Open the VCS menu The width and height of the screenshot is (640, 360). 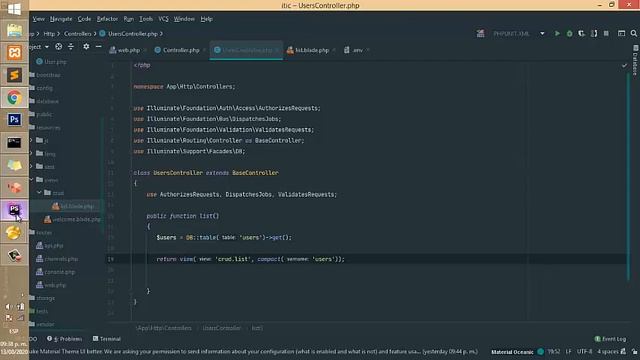[x=163, y=19]
